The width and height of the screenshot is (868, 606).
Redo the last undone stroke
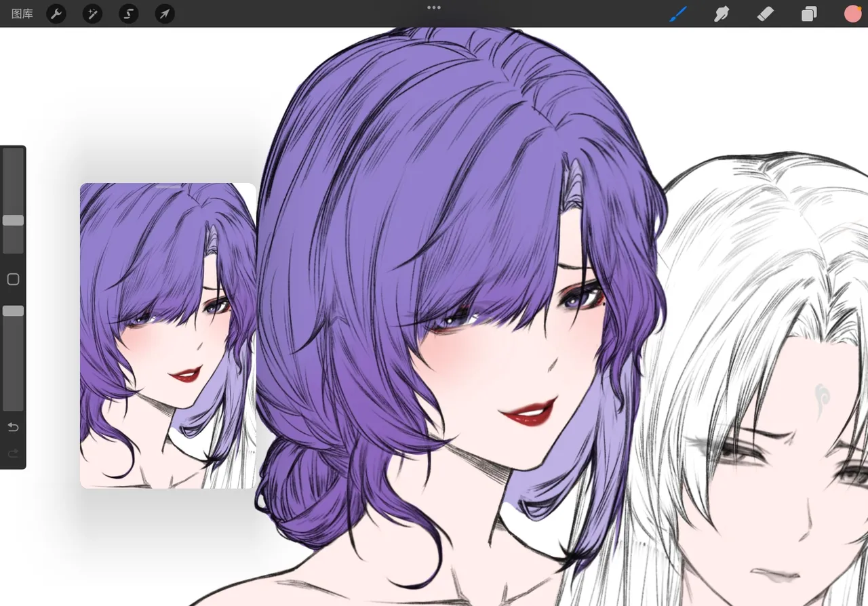point(13,453)
